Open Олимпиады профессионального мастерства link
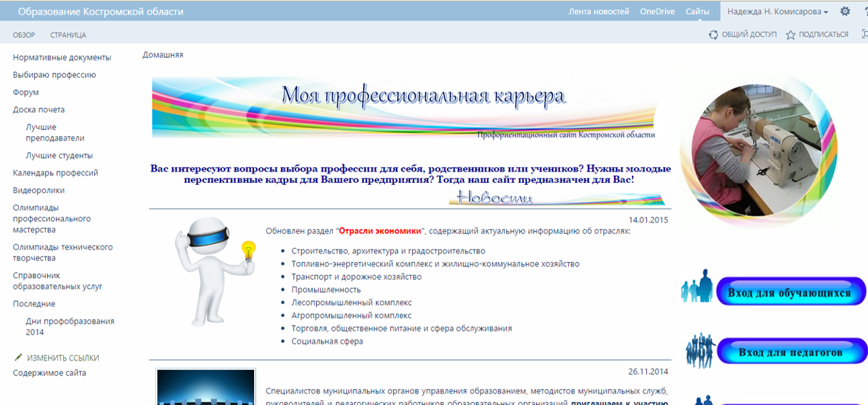Viewport: 868px width, 405px height. click(52, 219)
